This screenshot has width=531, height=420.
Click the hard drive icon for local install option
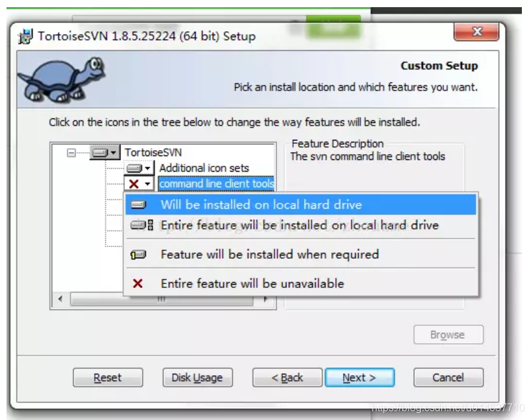point(138,204)
